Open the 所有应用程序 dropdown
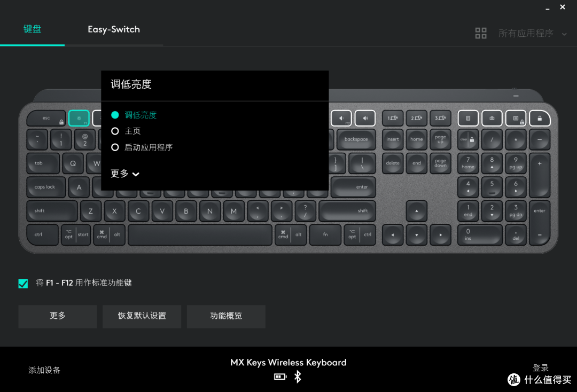 click(x=533, y=34)
